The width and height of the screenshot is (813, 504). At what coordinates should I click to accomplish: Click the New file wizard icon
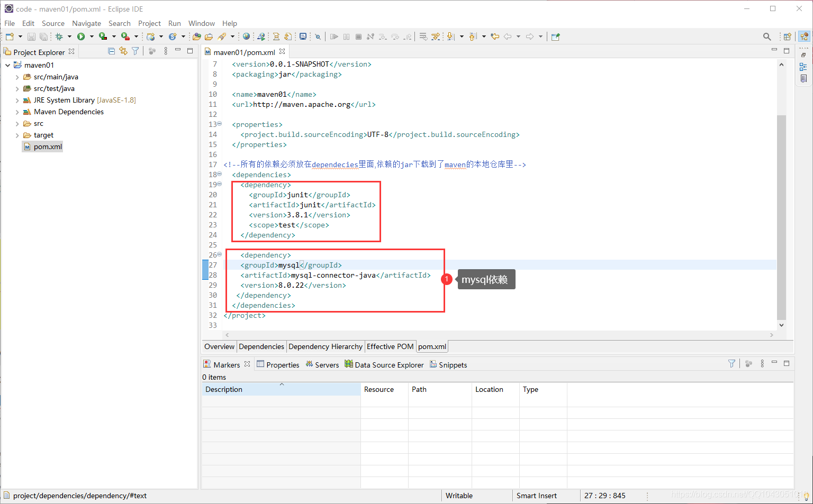coord(10,36)
